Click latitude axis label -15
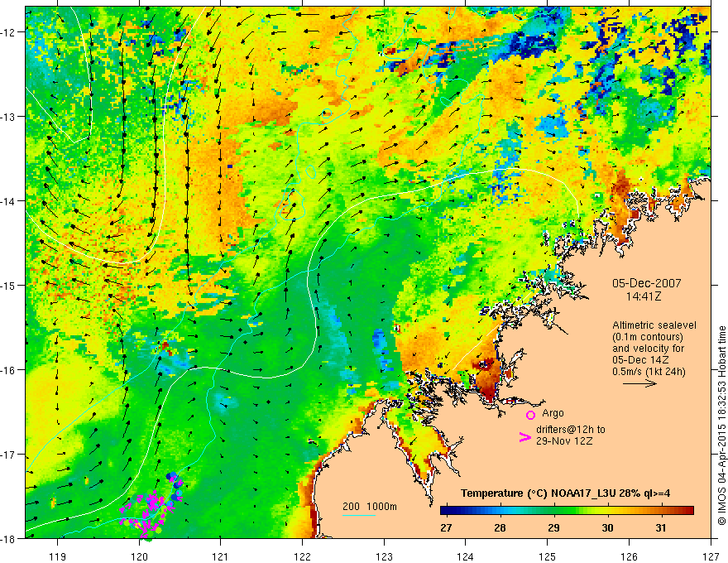Image resolution: width=728 pixels, height=563 pixels. click(x=9, y=285)
